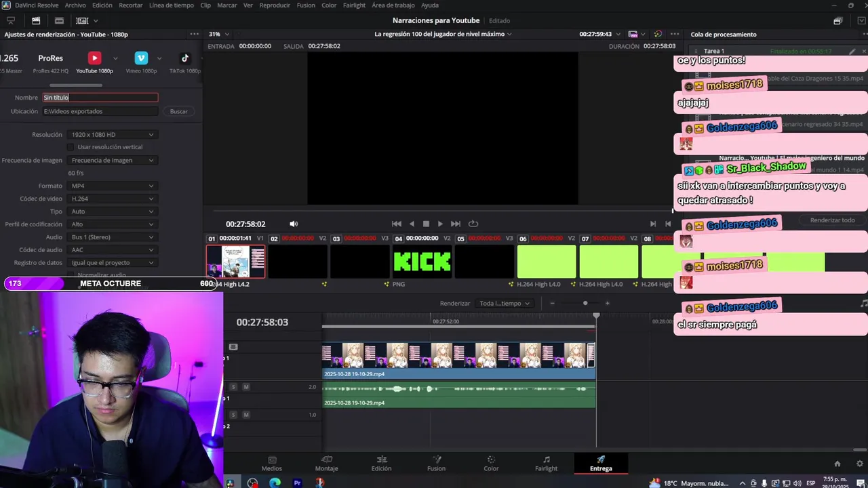This screenshot has width=868, height=488.
Task: Switch to Medios page
Action: [x=272, y=464]
